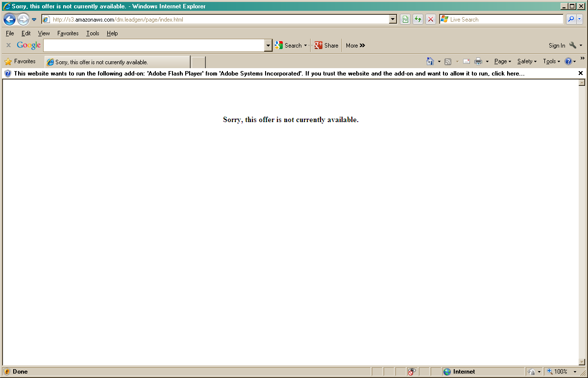Select the 'Sorry, this offer' tab

[117, 62]
